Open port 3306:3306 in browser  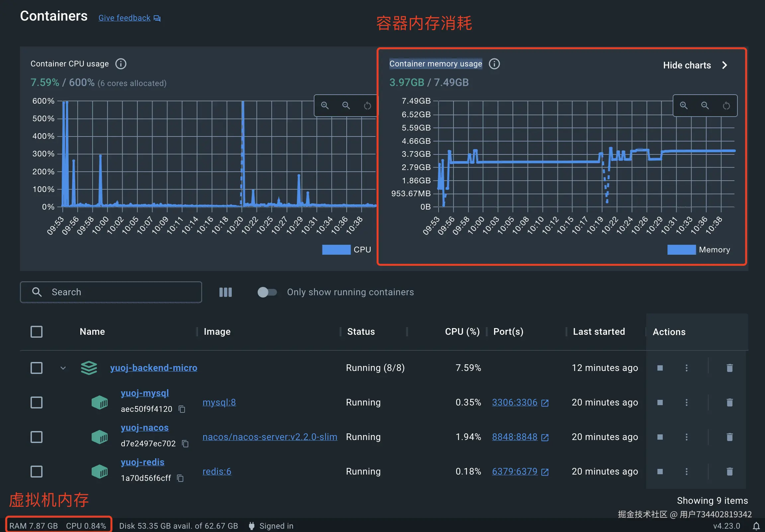tap(520, 403)
